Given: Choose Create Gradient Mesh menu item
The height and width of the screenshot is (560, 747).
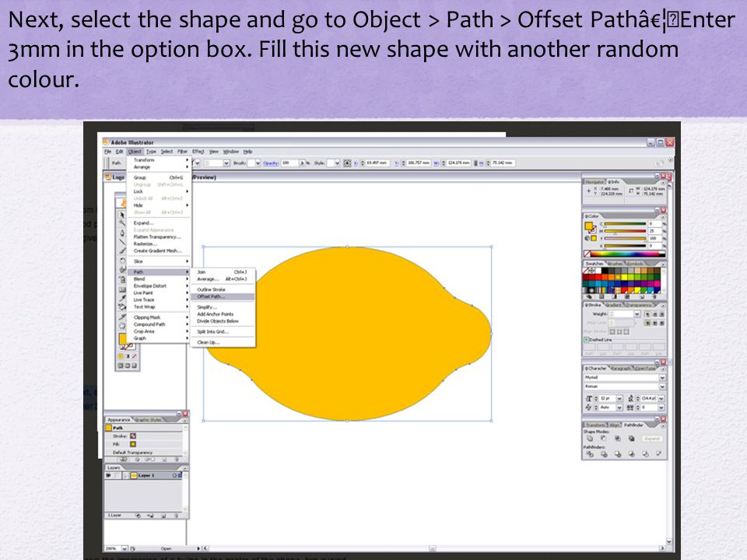Looking at the screenshot, I should click(159, 251).
